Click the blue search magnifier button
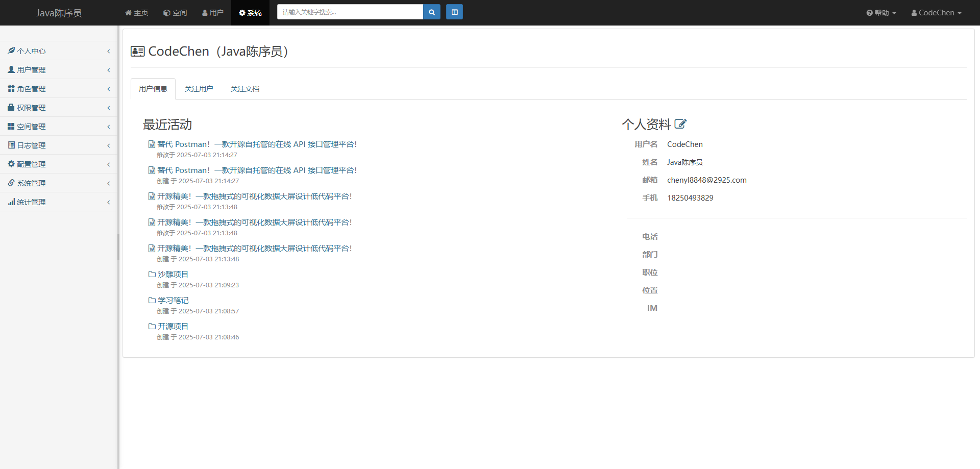 point(432,12)
